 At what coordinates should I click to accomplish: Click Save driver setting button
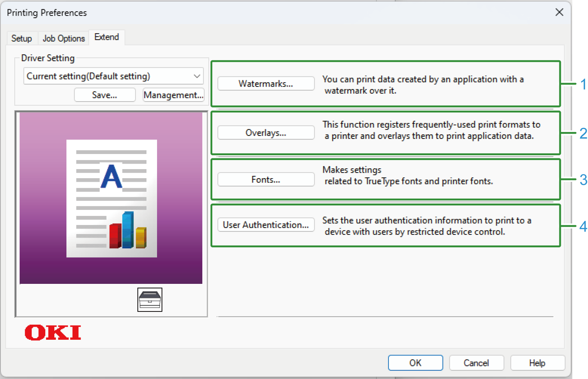point(104,95)
